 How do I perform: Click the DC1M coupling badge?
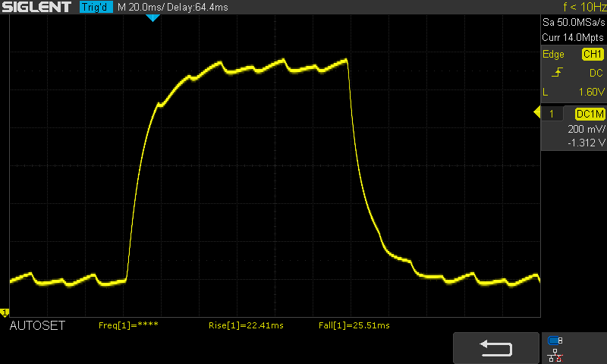[590, 114]
